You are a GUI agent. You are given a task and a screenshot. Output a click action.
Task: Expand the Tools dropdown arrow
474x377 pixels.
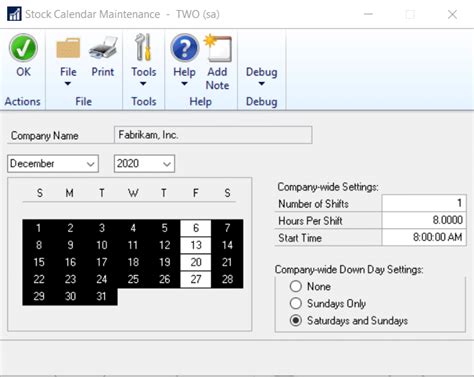pos(143,84)
